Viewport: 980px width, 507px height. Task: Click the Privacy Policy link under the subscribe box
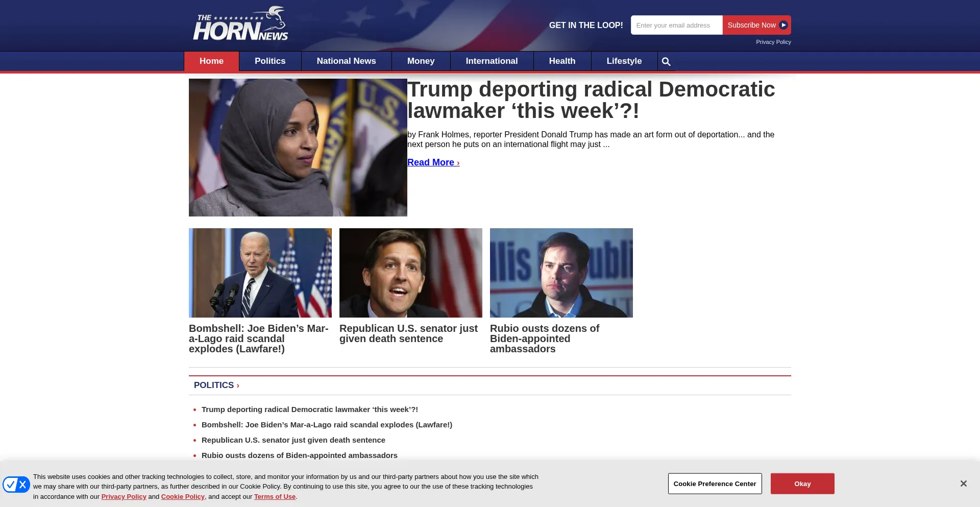773,42
